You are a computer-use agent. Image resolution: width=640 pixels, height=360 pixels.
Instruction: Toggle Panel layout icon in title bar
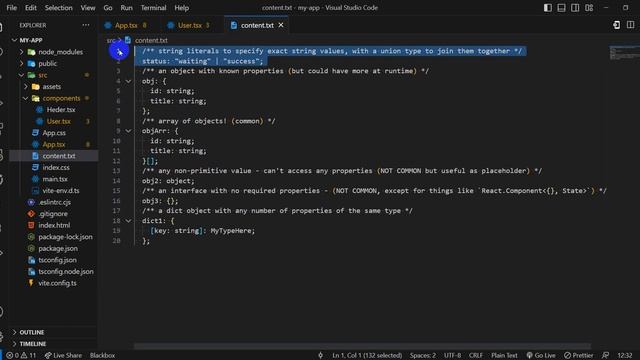[562, 8]
